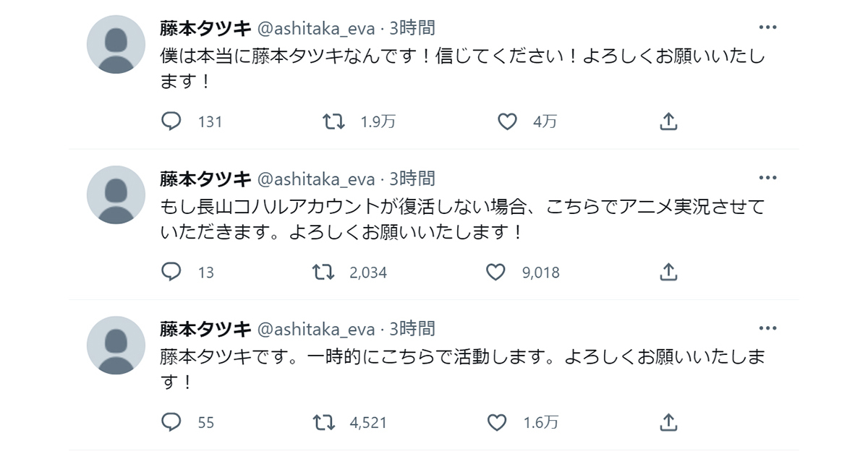The image size is (868, 454).
Task: Like the tweet with 1.6万 likes
Action: click(497, 421)
